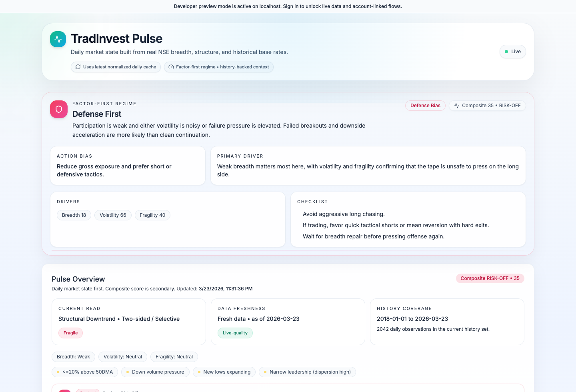Open the Composite 35 RISK-OFF dropdown
576x392 pixels.
487,105
